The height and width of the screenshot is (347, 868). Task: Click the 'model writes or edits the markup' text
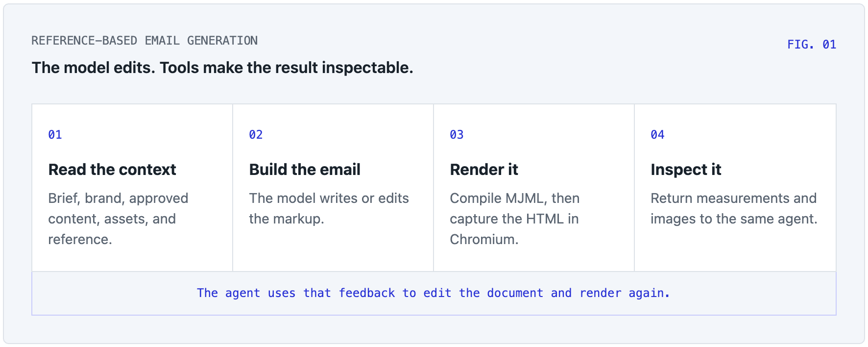coord(329,208)
